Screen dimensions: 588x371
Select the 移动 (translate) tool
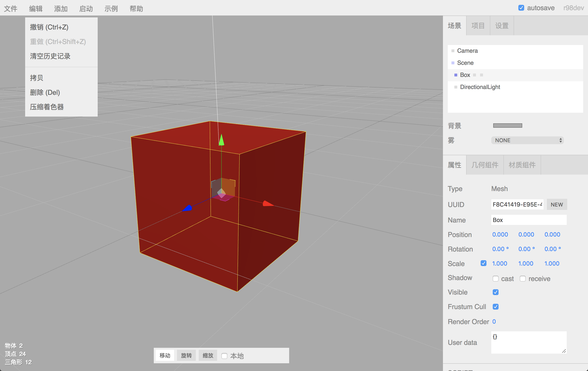pyautogui.click(x=165, y=356)
